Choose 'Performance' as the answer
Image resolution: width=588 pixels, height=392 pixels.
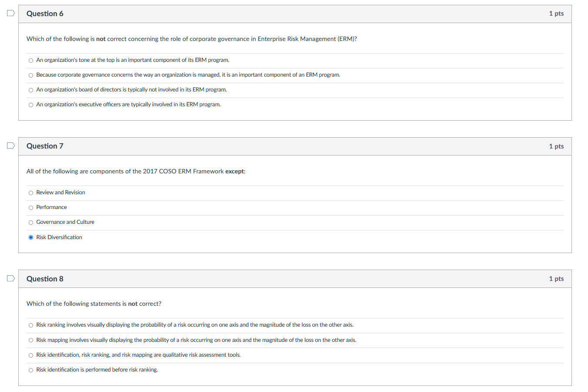tap(31, 208)
